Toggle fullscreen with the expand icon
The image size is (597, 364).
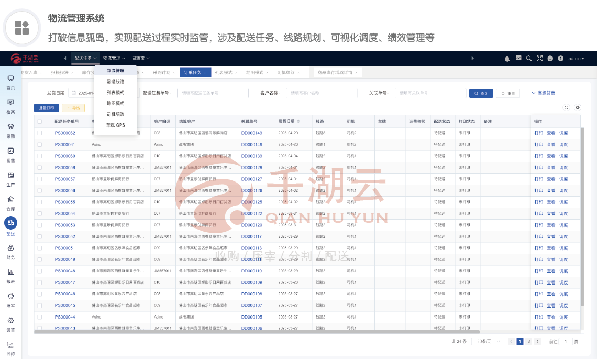pos(539,59)
